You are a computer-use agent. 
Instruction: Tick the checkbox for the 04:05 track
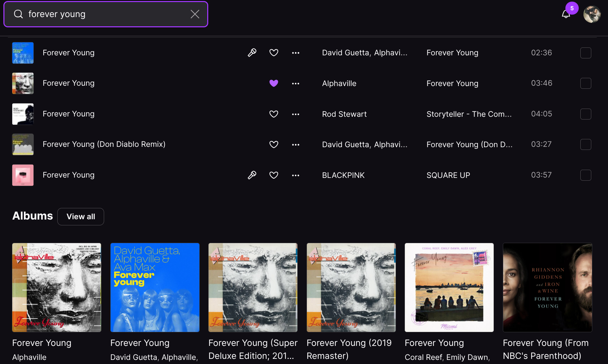(x=586, y=114)
